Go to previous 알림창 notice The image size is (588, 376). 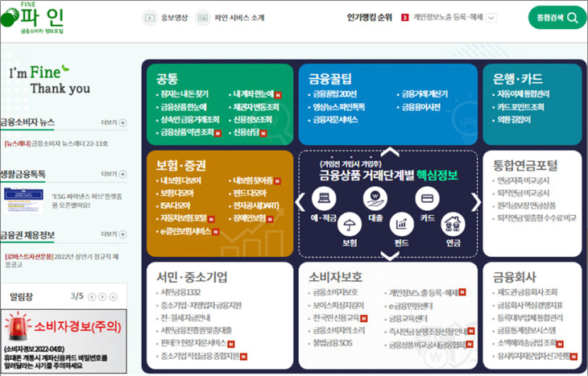92,297
